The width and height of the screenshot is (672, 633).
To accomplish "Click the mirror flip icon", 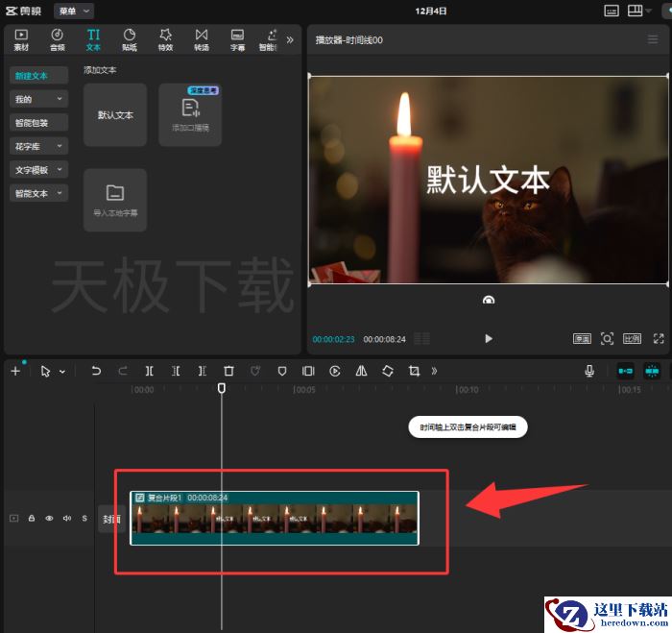I will [x=361, y=371].
